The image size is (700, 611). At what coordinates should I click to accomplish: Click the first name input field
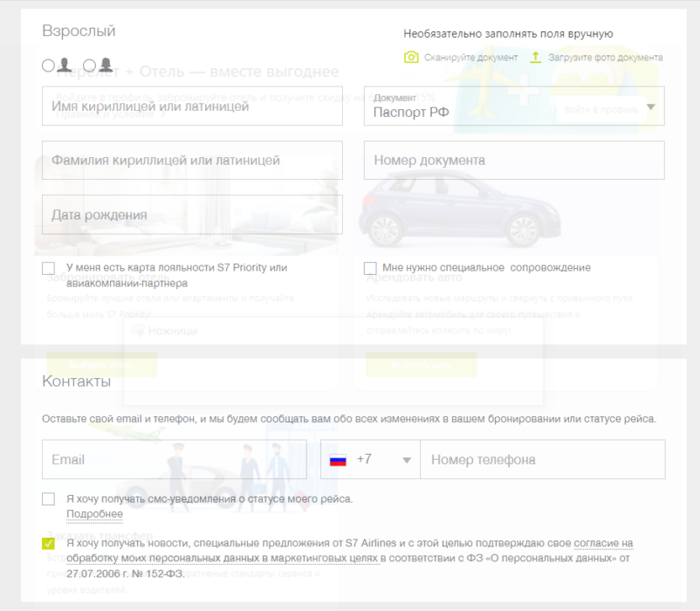[192, 106]
